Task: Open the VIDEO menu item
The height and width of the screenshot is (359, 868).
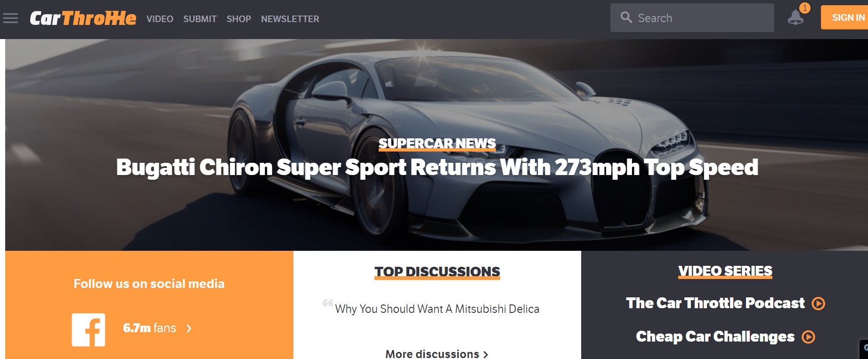Action: tap(160, 19)
